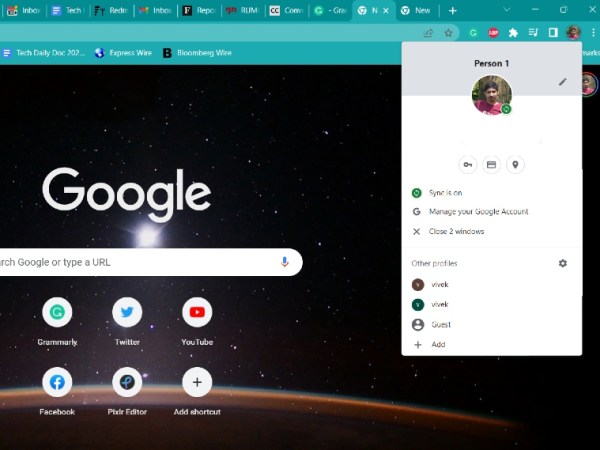This screenshot has width=600, height=450.
Task: Open the Grammarly shortcut tile
Action: 57,312
